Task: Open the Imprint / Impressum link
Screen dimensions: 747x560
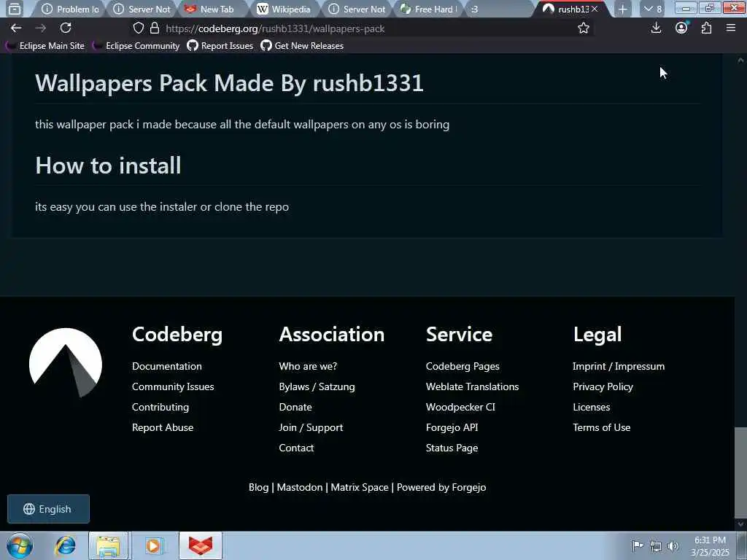Action: tap(619, 366)
